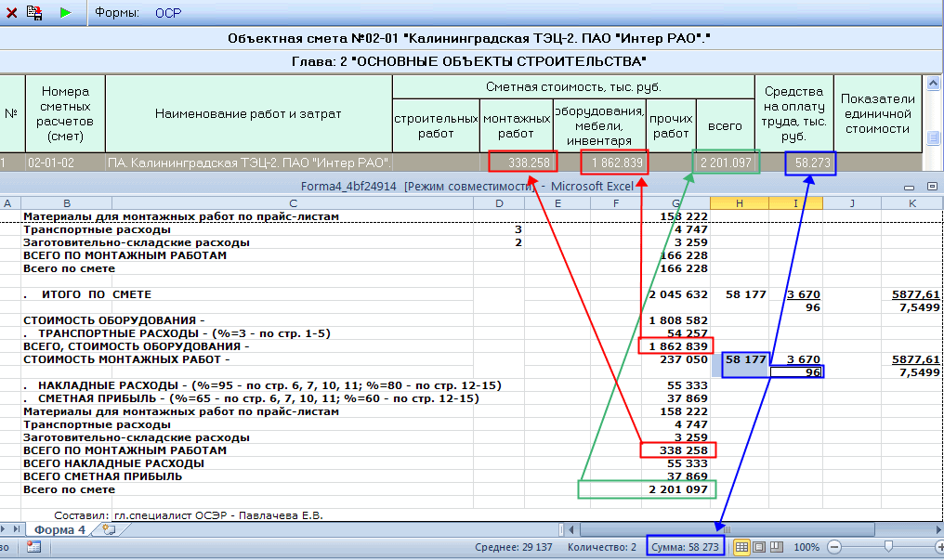Image resolution: width=944 pixels, height=560 pixels.
Task: Click last sheet navigation arrow
Action: coord(17,529)
